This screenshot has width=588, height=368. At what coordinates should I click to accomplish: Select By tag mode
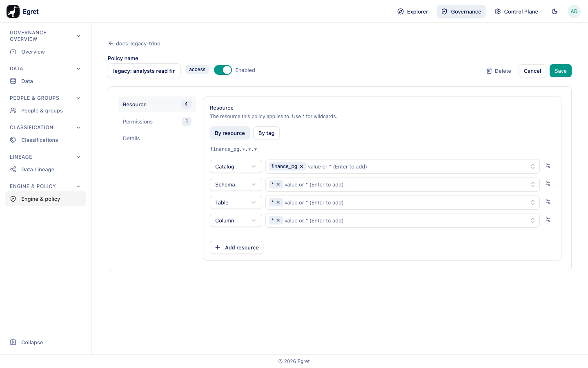click(x=266, y=133)
